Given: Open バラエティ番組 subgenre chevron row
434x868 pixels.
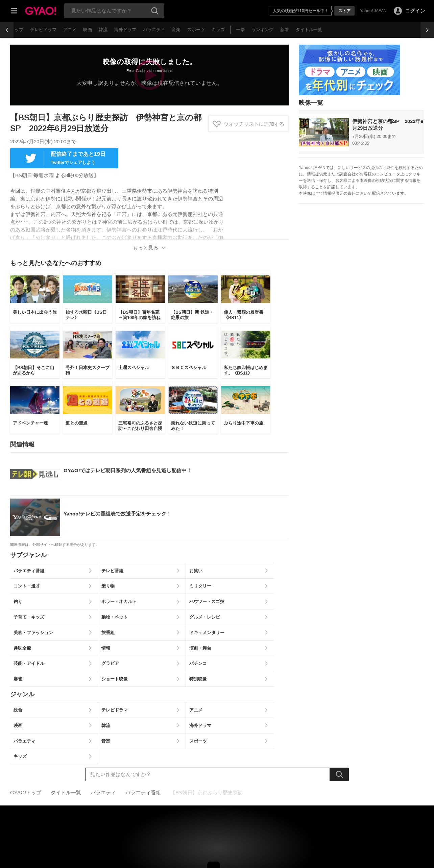Looking at the screenshot, I should [54, 571].
